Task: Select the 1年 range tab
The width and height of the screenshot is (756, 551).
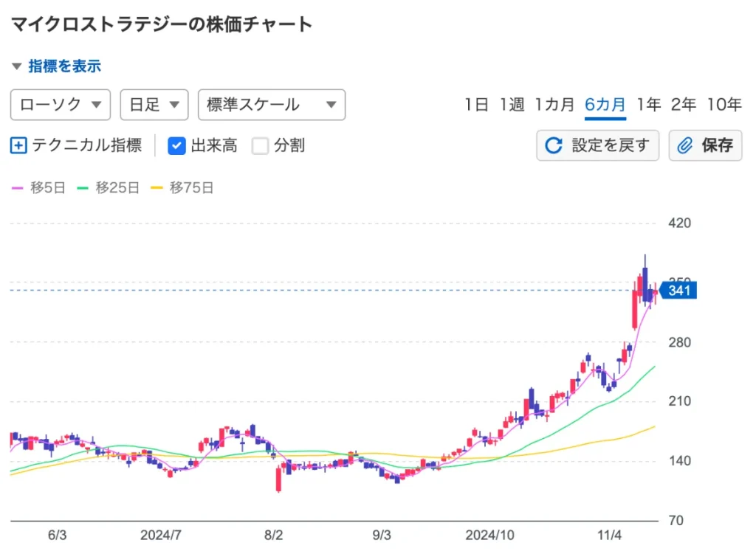Action: (x=648, y=105)
